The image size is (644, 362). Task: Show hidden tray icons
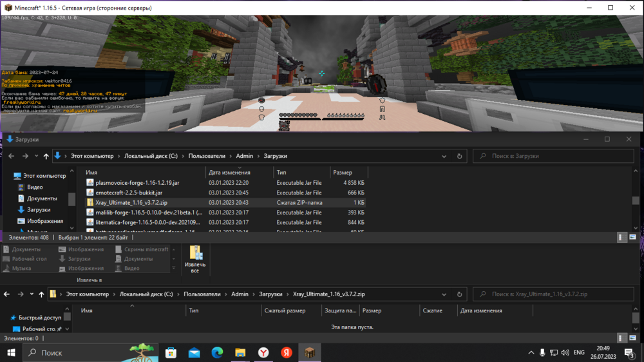(x=531, y=352)
